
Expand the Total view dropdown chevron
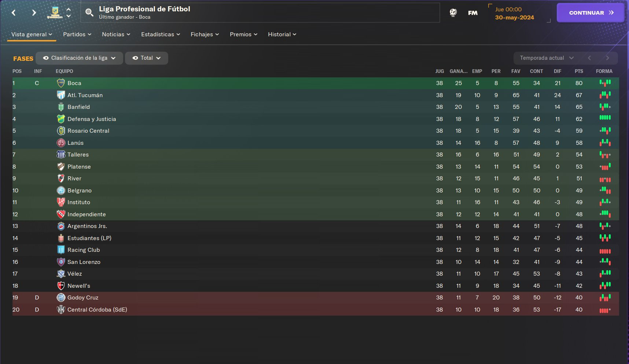click(158, 58)
